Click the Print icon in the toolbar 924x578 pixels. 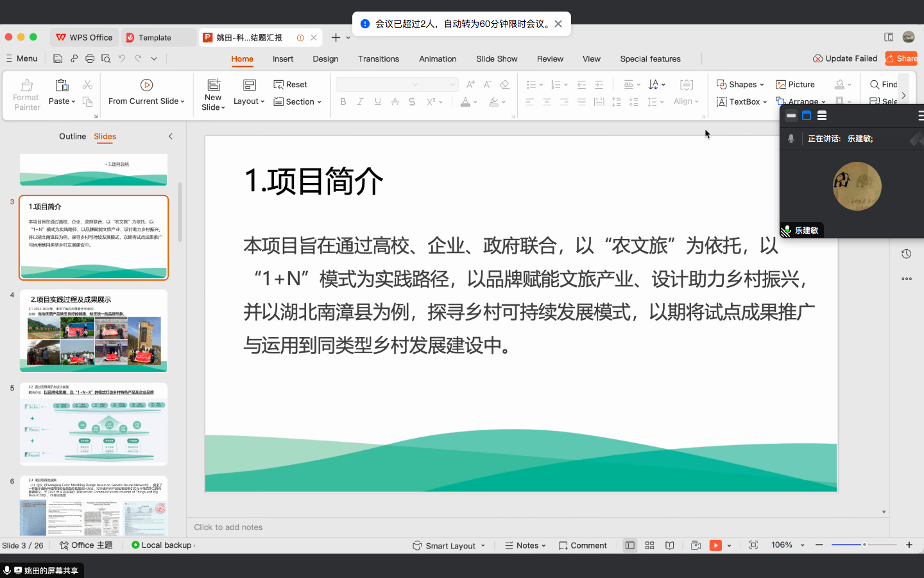[90, 58]
